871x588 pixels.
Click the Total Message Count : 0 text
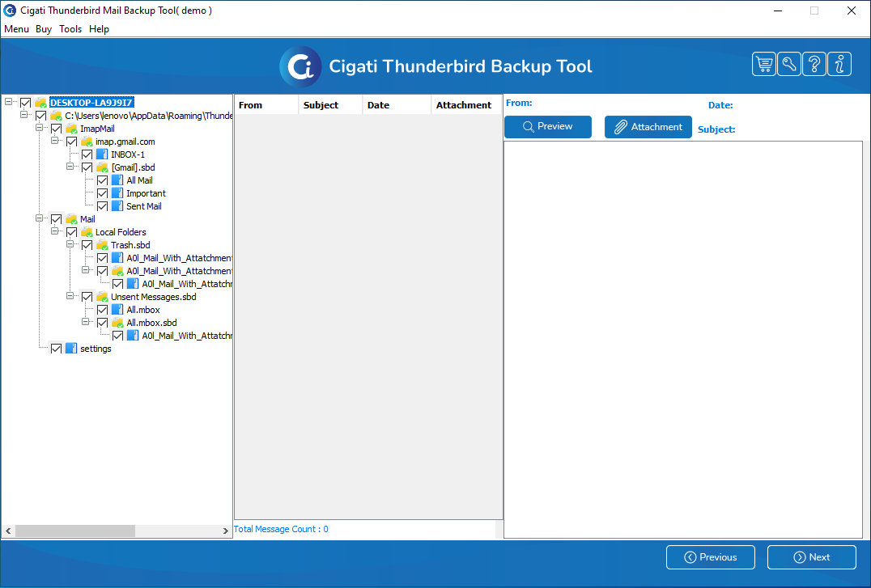click(281, 529)
